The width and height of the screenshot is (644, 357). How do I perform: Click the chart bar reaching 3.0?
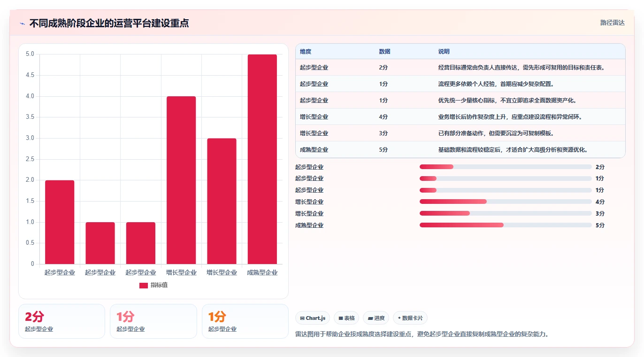tap(222, 201)
